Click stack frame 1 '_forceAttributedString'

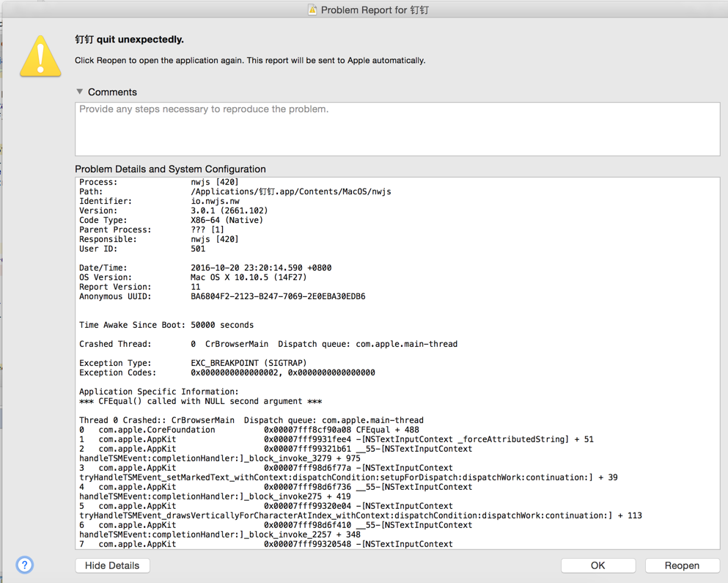(337, 439)
